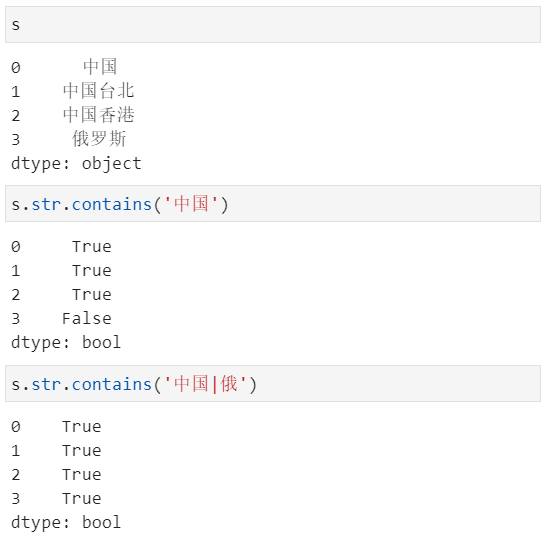Click the s.str.contains('中国|俄') code cell

273,384
